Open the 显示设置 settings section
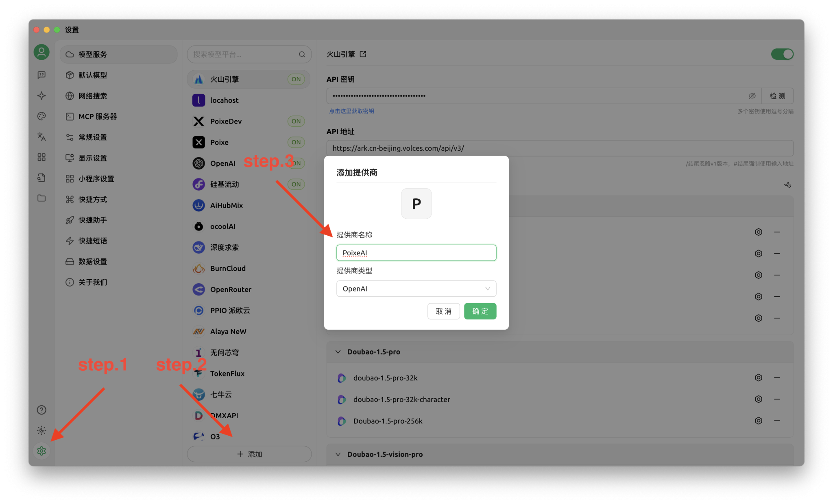This screenshot has width=833, height=504. click(x=118, y=158)
